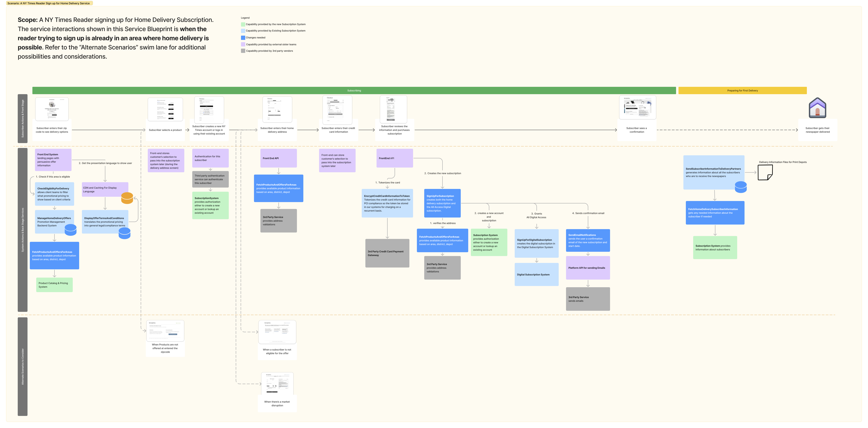The width and height of the screenshot is (868, 428).
Task: Select the '3. Grants All Digital Access' label
Action: 536,215
